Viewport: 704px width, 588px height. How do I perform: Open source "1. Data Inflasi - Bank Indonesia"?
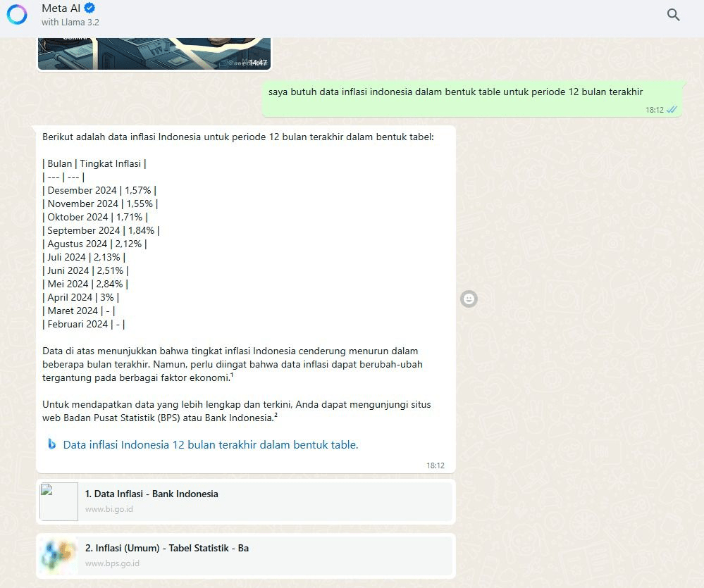[152, 494]
